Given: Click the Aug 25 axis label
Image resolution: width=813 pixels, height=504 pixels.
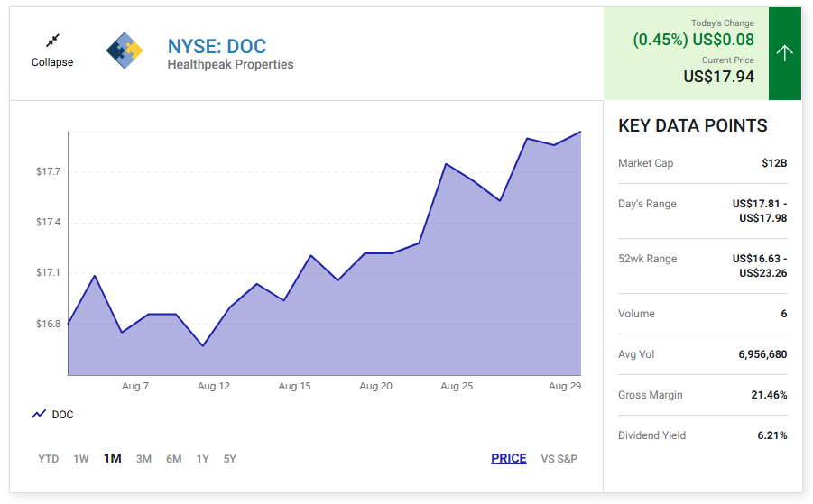Looking at the screenshot, I should (x=457, y=386).
